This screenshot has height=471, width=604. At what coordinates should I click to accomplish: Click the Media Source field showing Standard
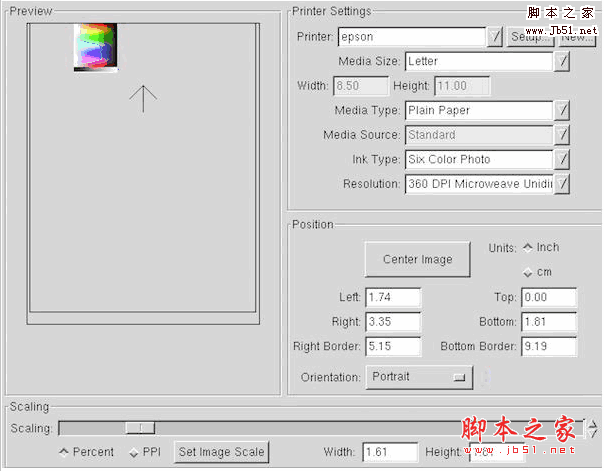pos(479,135)
